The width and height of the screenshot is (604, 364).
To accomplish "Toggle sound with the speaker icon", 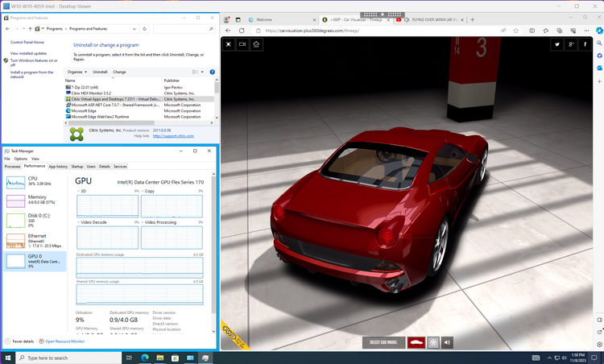I will click(x=447, y=342).
